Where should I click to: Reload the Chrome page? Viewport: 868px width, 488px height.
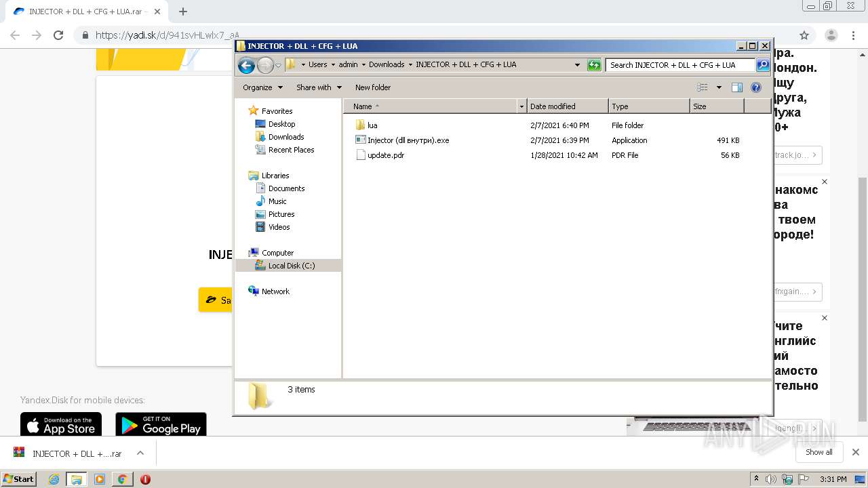coord(58,35)
